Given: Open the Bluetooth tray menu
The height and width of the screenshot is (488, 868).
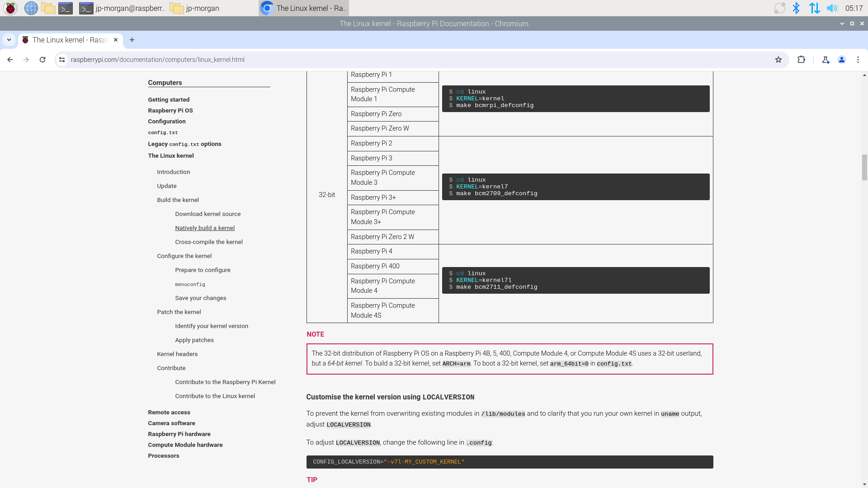Looking at the screenshot, I should (x=796, y=8).
